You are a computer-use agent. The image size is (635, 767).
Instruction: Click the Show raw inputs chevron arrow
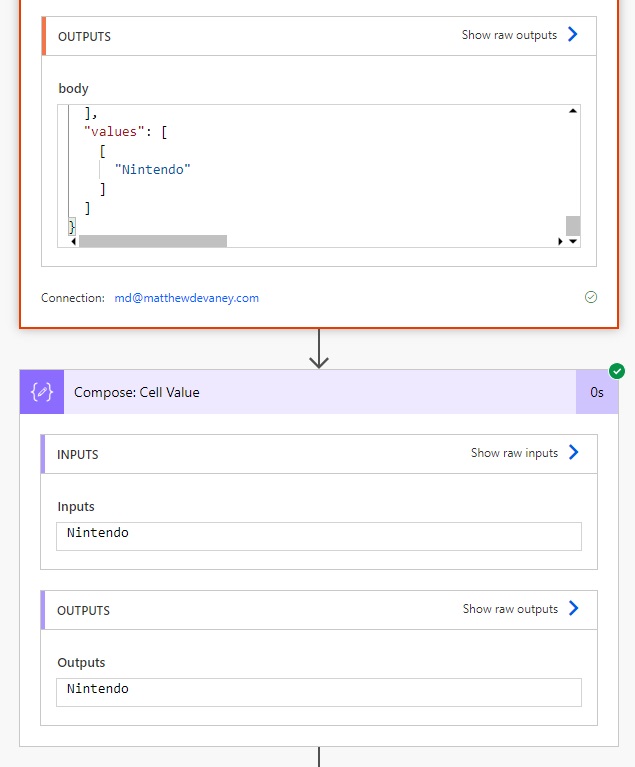pos(574,452)
